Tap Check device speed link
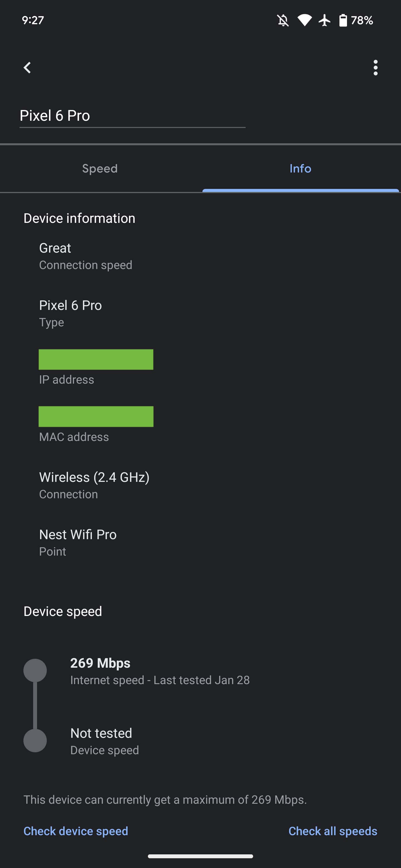 [x=76, y=831]
